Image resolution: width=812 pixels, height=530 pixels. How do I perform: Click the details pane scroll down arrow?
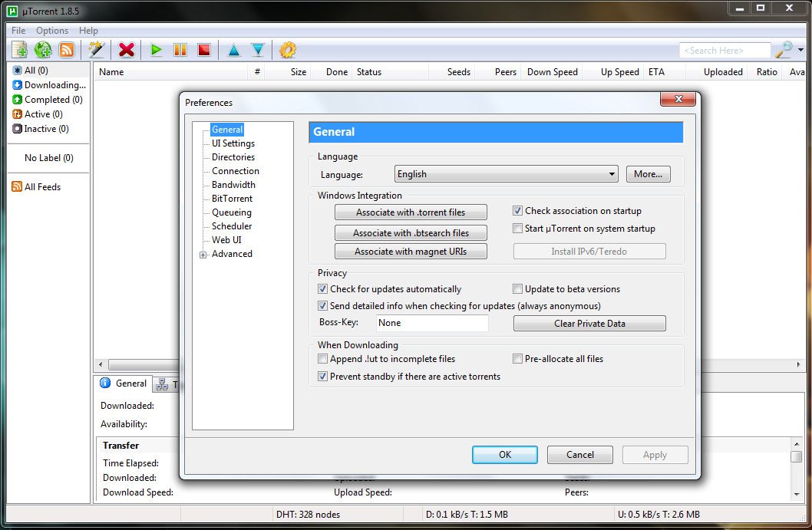[797, 494]
